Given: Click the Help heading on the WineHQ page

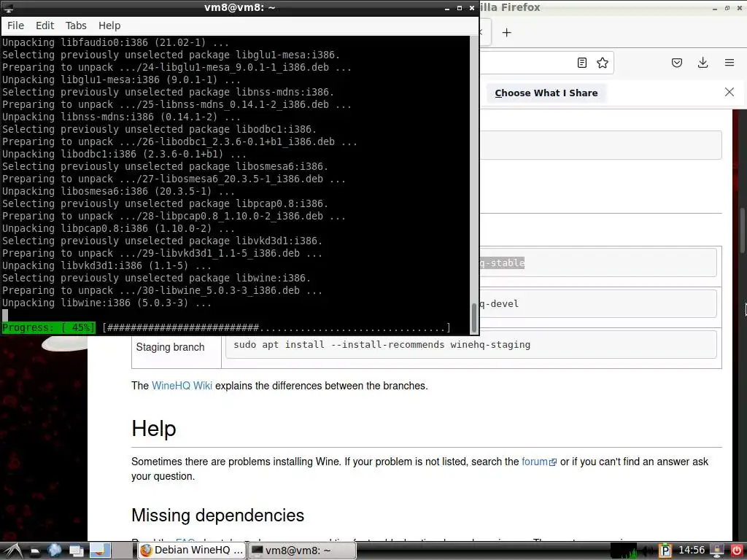Looking at the screenshot, I should coord(154,428).
